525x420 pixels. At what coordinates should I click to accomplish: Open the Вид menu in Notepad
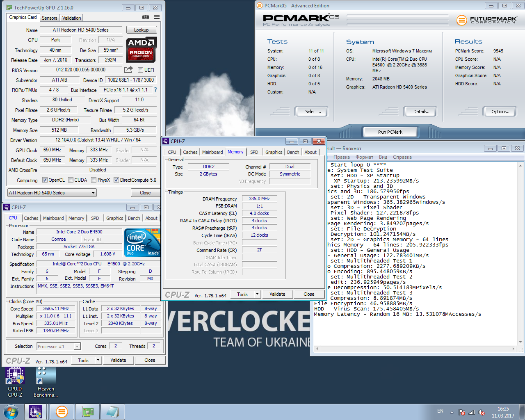383,157
